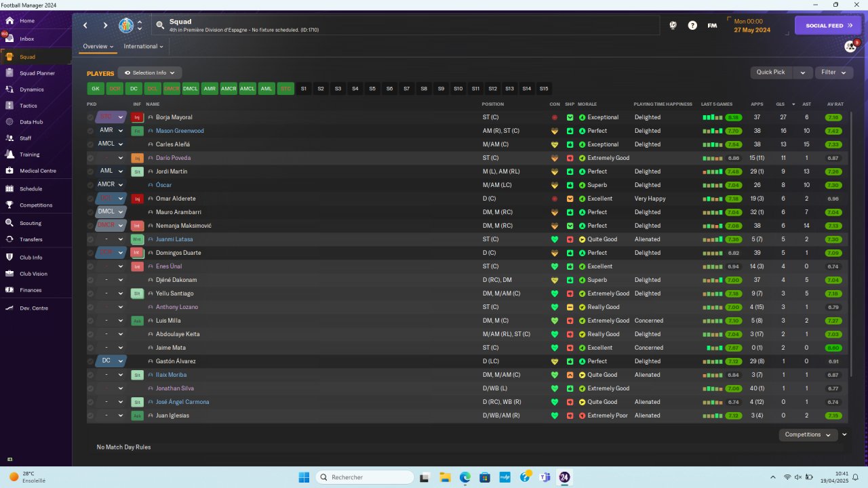This screenshot has width=868, height=488.
Task: Open the Schedule screen
Action: 31,189
